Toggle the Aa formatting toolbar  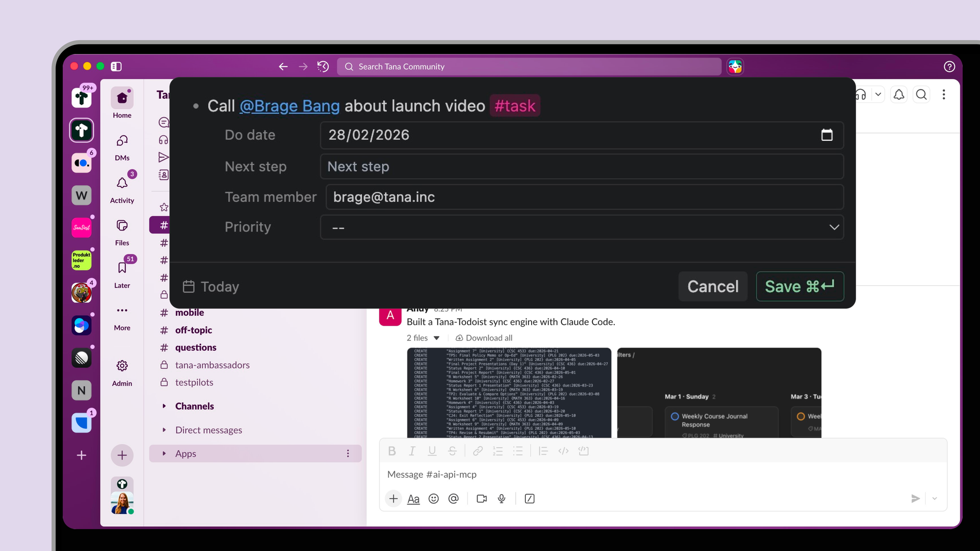coord(413,499)
